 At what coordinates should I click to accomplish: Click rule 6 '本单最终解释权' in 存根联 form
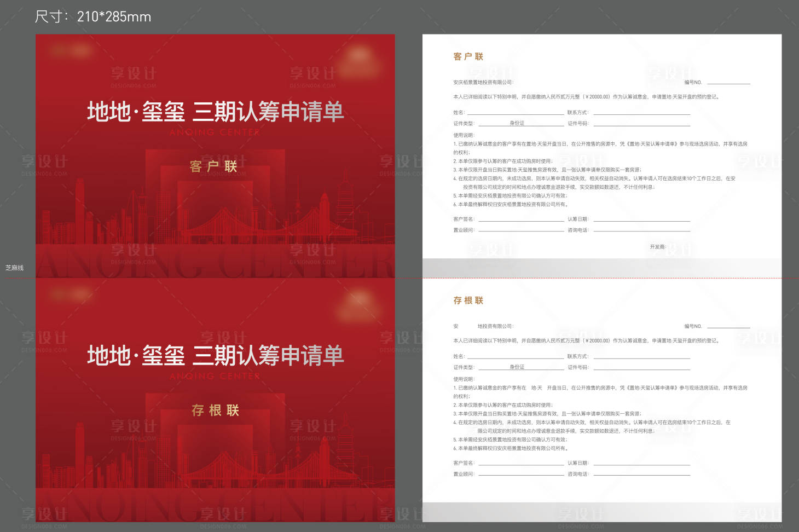pyautogui.click(x=511, y=448)
